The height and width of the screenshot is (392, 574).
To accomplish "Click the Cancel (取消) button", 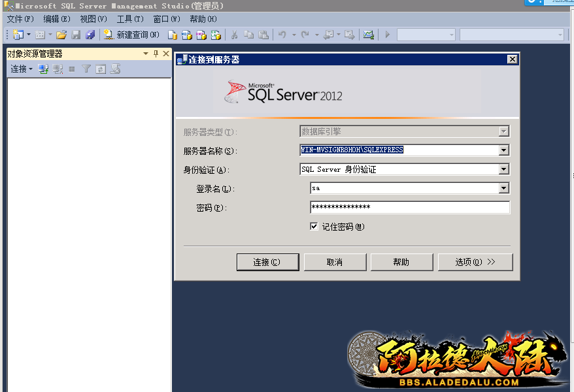I will (334, 262).
